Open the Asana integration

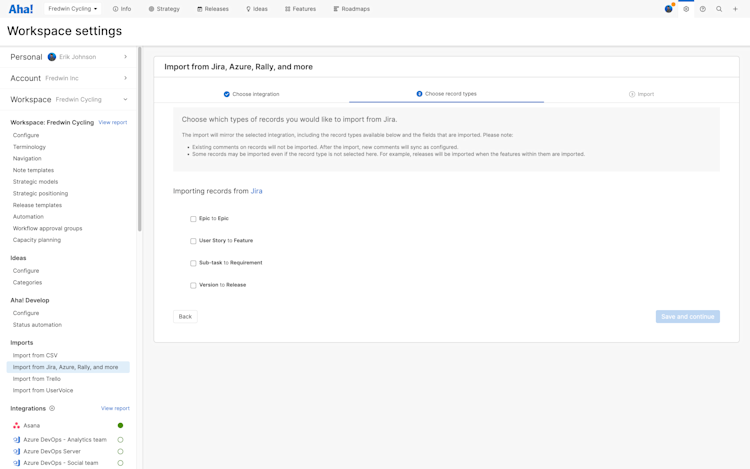[x=32, y=425]
